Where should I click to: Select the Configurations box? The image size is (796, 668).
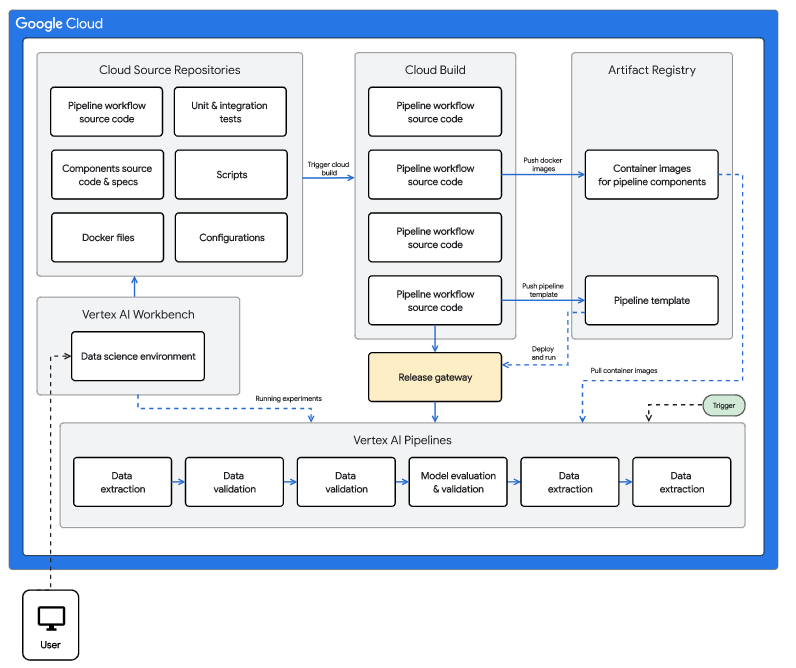[x=231, y=238]
